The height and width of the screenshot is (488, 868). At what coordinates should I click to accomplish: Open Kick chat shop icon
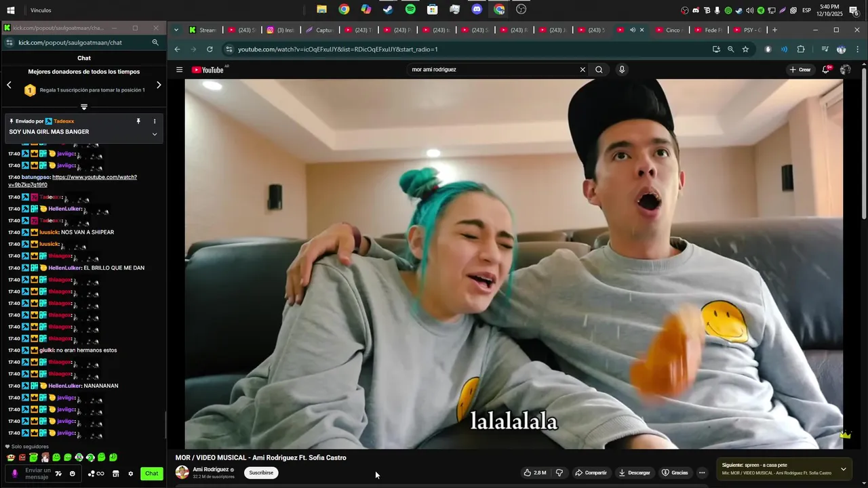(x=115, y=474)
